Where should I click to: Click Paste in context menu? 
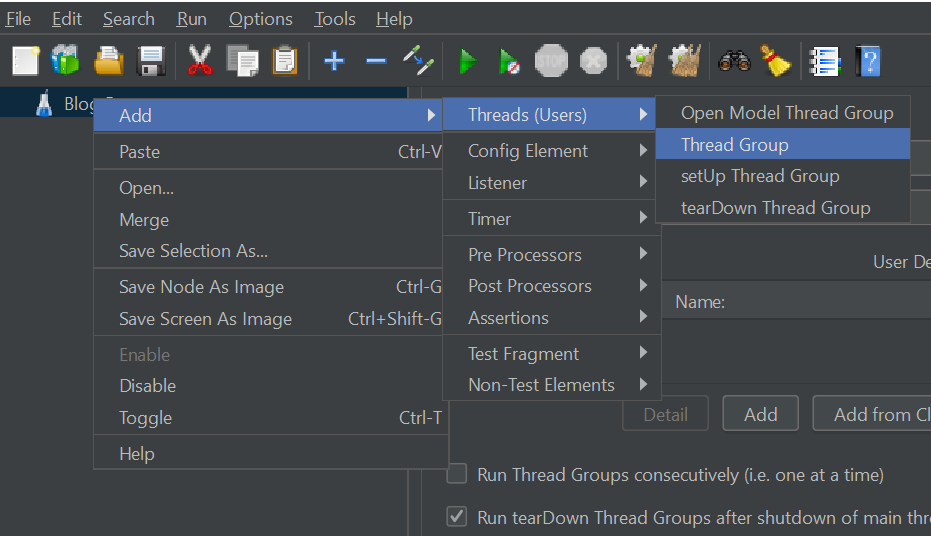pos(268,151)
